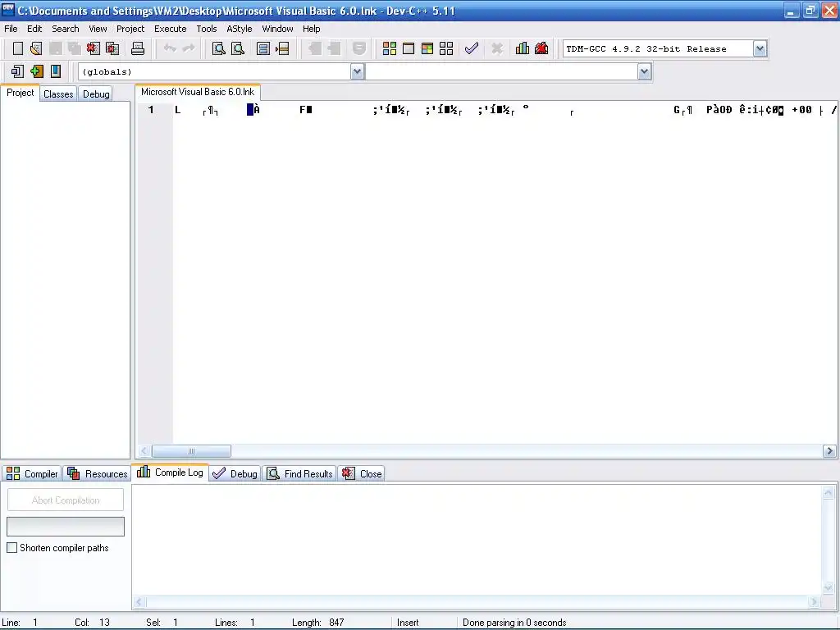Switch to the bottom Debug tab

(235, 473)
